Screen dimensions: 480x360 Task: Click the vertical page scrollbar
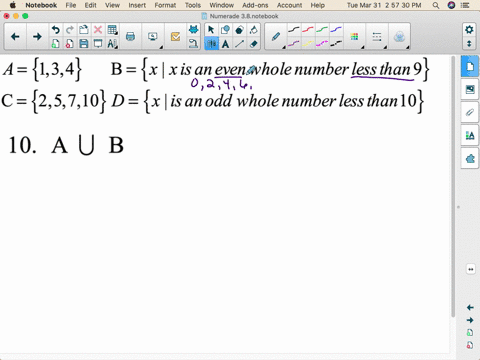453,187
